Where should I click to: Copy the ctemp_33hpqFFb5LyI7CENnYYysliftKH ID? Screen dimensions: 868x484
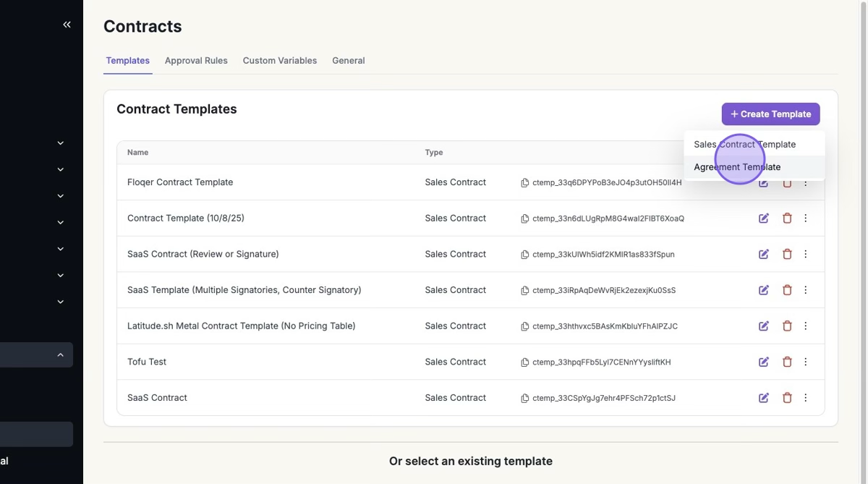tap(525, 362)
